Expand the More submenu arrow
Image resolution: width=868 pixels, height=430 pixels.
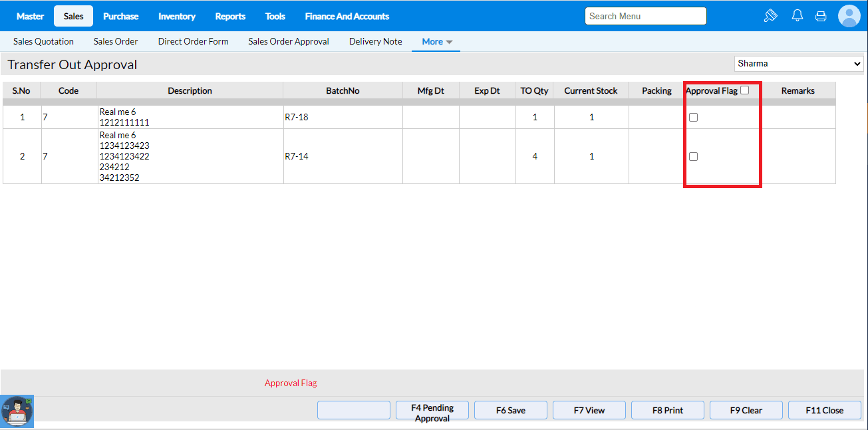tap(449, 42)
